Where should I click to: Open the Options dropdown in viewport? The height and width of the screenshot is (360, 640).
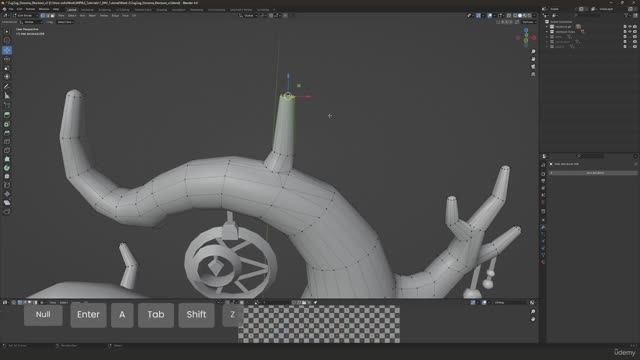tap(529, 22)
